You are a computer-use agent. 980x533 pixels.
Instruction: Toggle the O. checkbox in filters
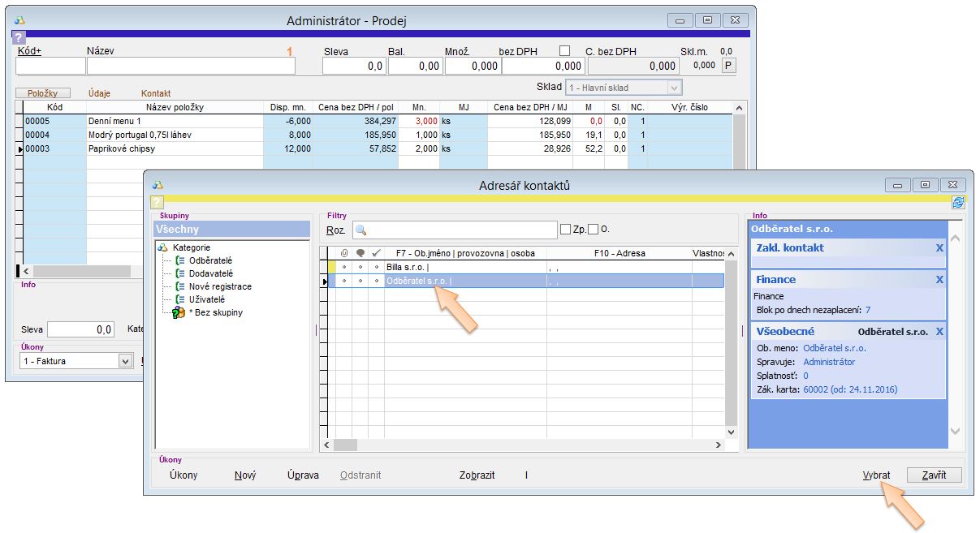click(x=593, y=230)
